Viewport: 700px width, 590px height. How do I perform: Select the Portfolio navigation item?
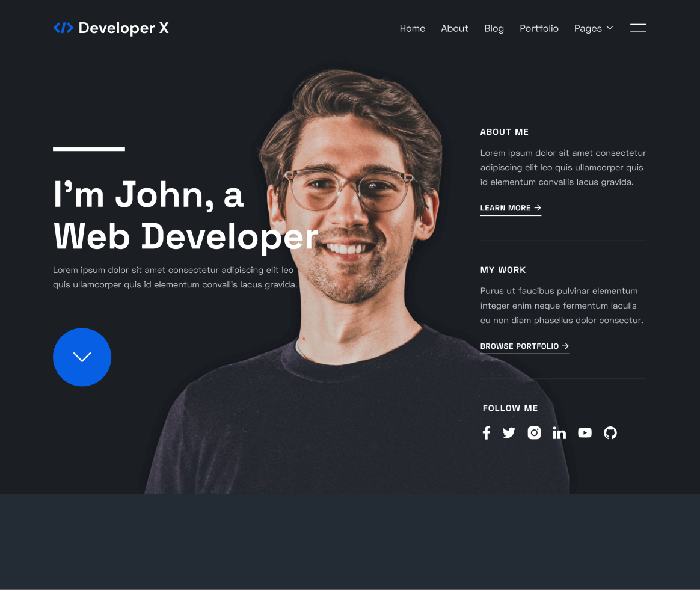(x=539, y=28)
